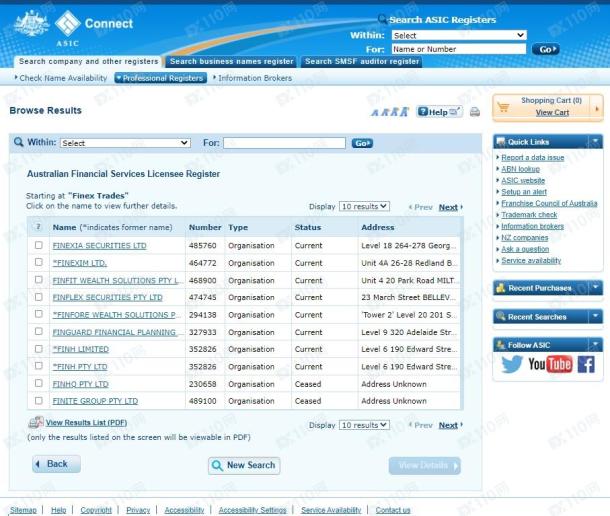Screen dimensions: 610x516
Task: Open the printer icon beside Help
Action: (475, 112)
